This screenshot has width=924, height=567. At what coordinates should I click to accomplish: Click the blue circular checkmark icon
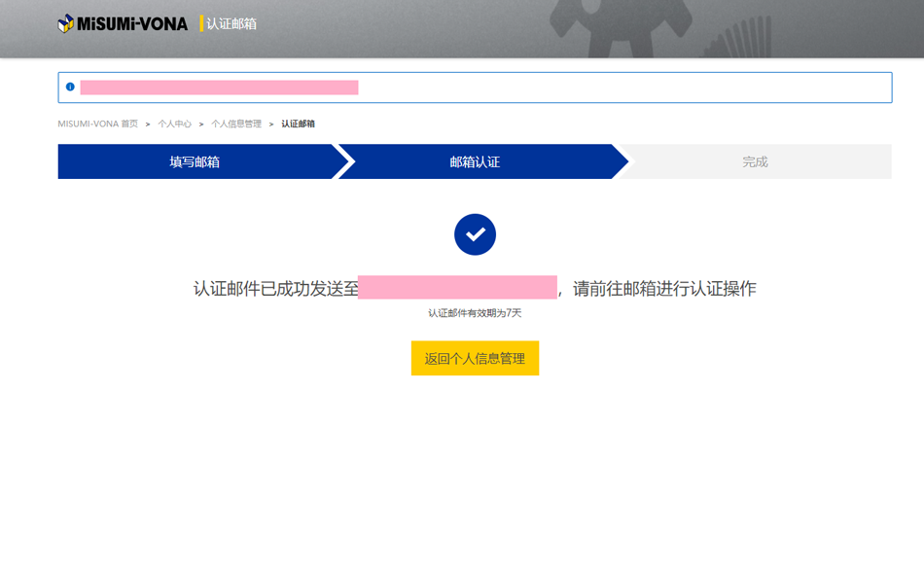pyautogui.click(x=475, y=234)
